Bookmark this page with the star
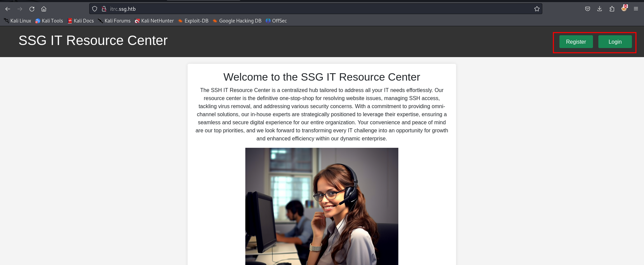 pos(537,9)
